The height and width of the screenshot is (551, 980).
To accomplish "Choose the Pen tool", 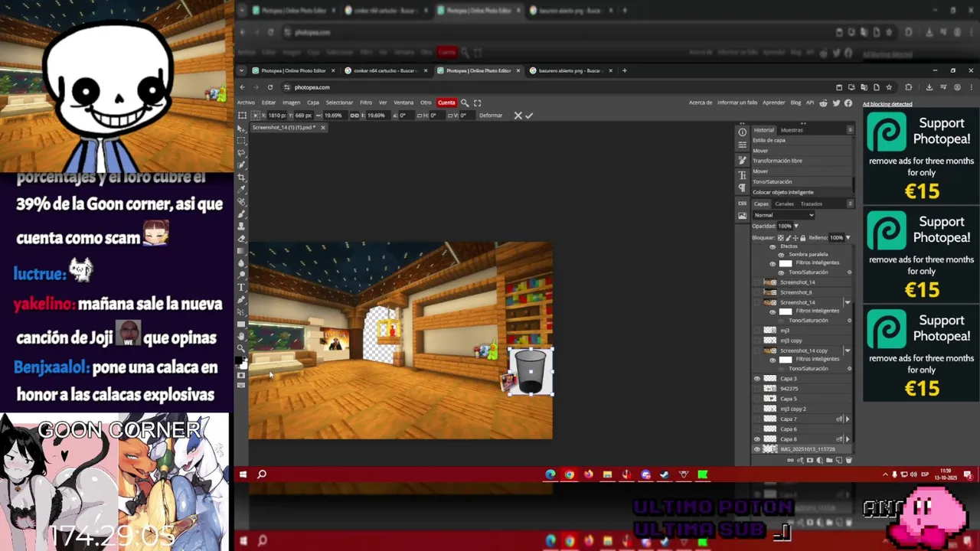I will tap(242, 299).
